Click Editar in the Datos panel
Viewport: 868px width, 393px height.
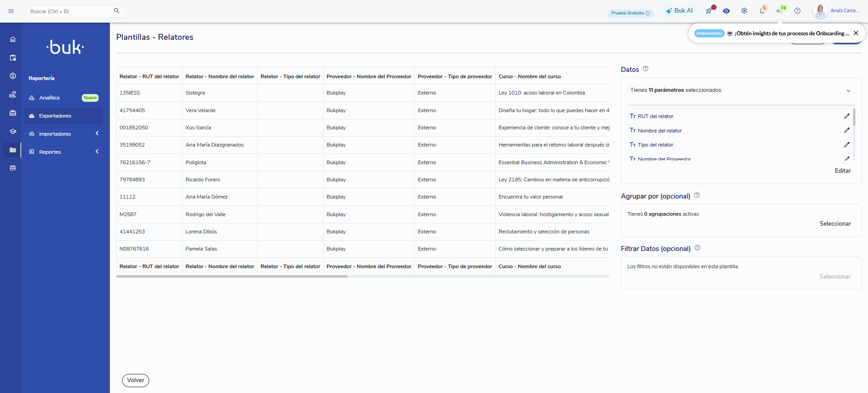pos(843,170)
